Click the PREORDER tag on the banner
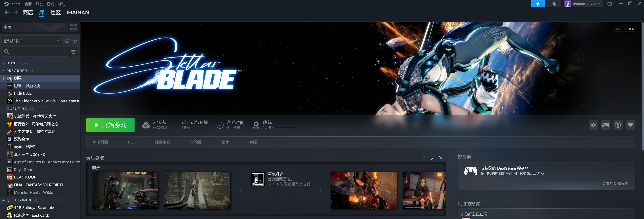This screenshot has height=219, width=644. [x=625, y=29]
